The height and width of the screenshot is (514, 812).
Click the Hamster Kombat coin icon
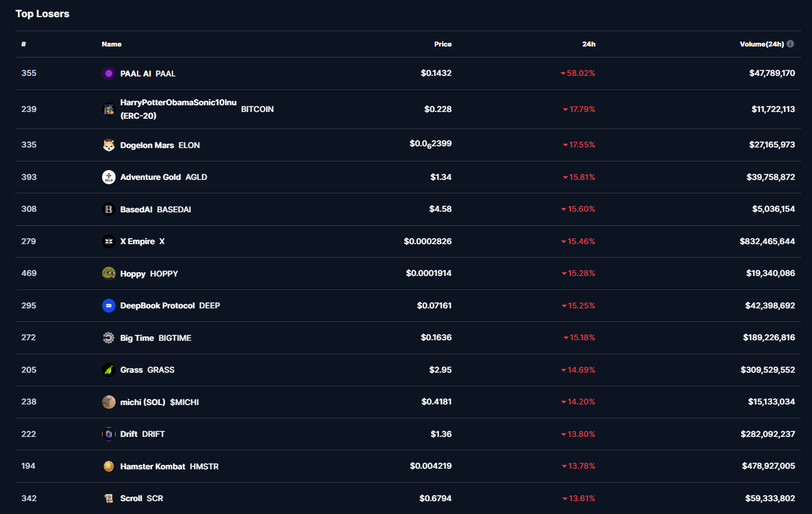[x=109, y=466]
